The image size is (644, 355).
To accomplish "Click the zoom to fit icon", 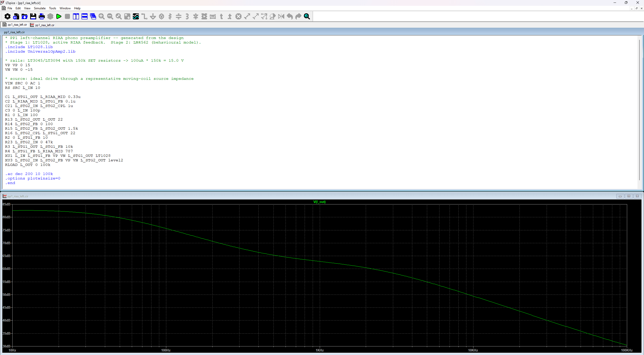I will [127, 17].
